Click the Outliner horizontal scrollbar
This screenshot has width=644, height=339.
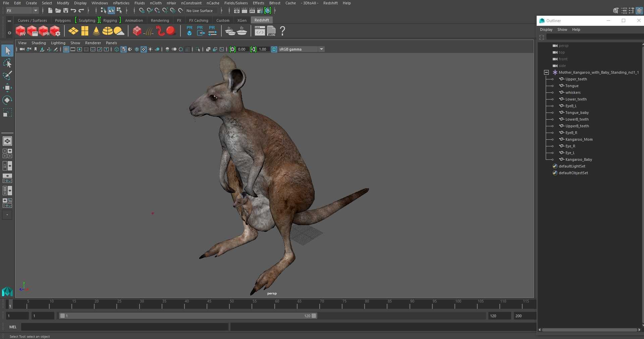pyautogui.click(x=589, y=330)
